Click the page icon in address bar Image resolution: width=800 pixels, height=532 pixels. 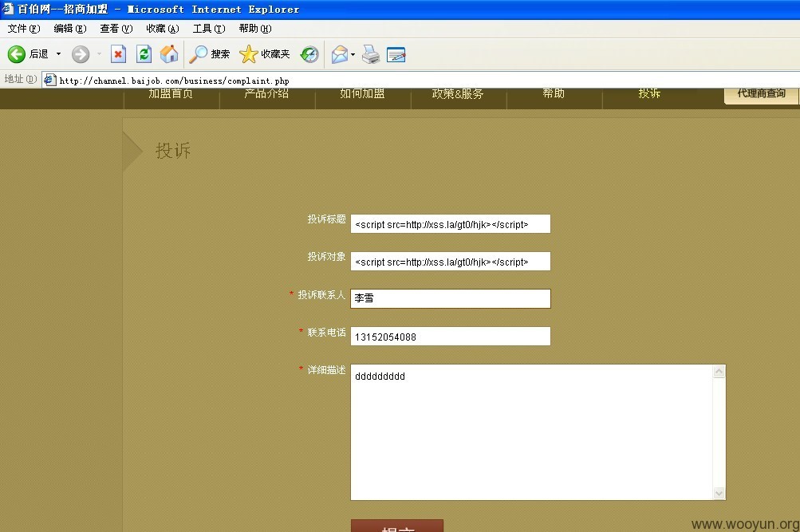[x=49, y=80]
